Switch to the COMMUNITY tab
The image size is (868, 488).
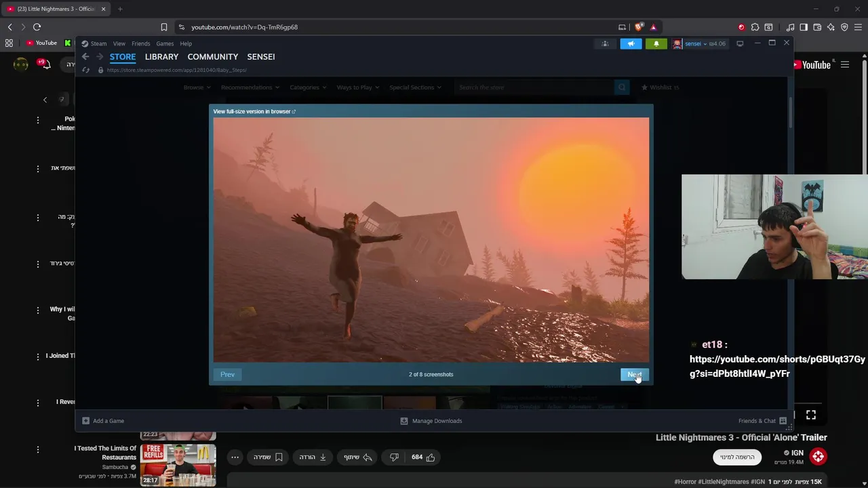pyautogui.click(x=213, y=57)
